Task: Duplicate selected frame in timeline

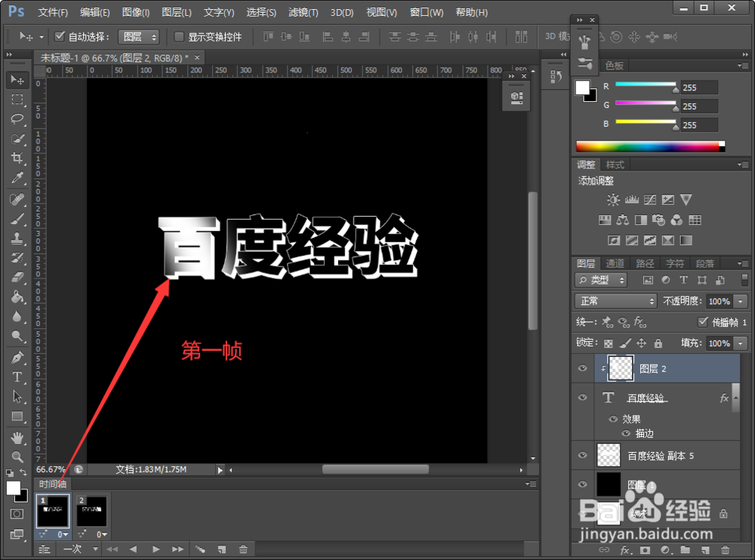Action: coord(221,549)
